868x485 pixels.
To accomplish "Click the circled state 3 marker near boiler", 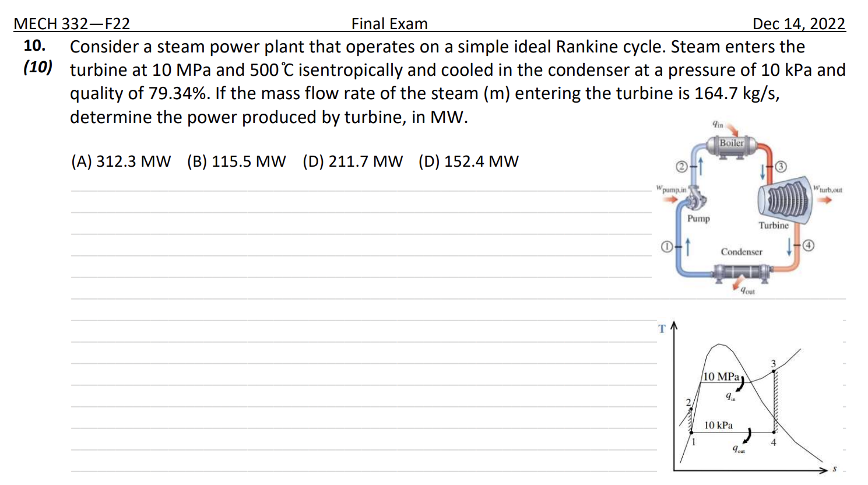I will [x=781, y=167].
